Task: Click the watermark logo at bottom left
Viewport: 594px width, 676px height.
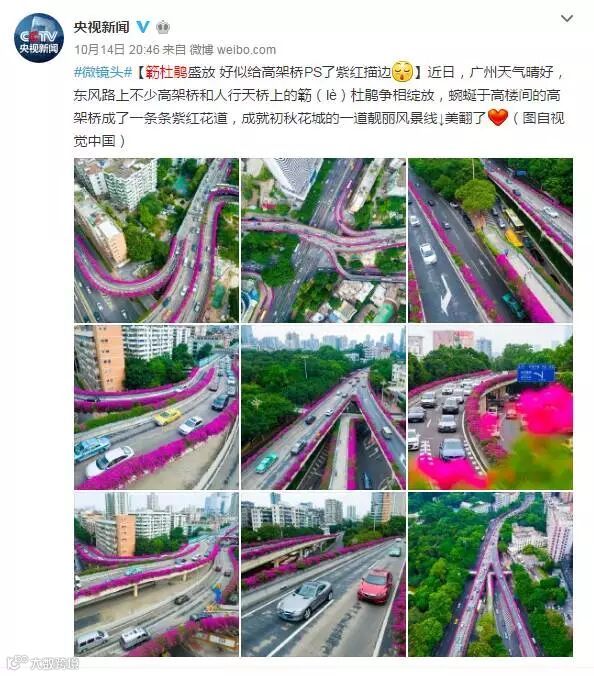Action: [43, 663]
